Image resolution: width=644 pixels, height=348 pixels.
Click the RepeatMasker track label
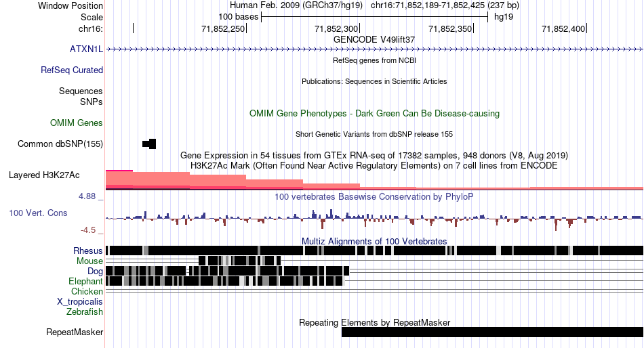[x=75, y=332]
